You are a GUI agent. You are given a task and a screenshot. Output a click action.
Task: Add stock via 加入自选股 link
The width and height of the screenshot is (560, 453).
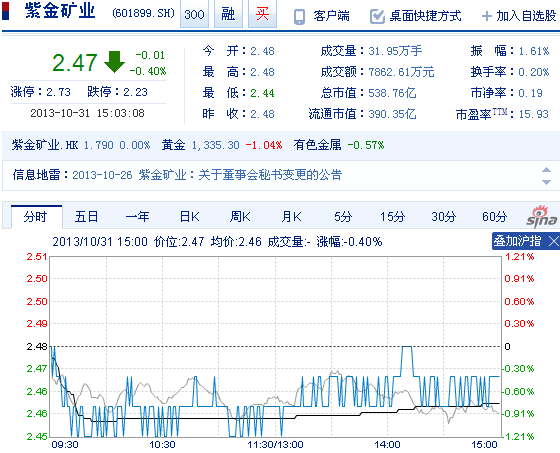(526, 16)
